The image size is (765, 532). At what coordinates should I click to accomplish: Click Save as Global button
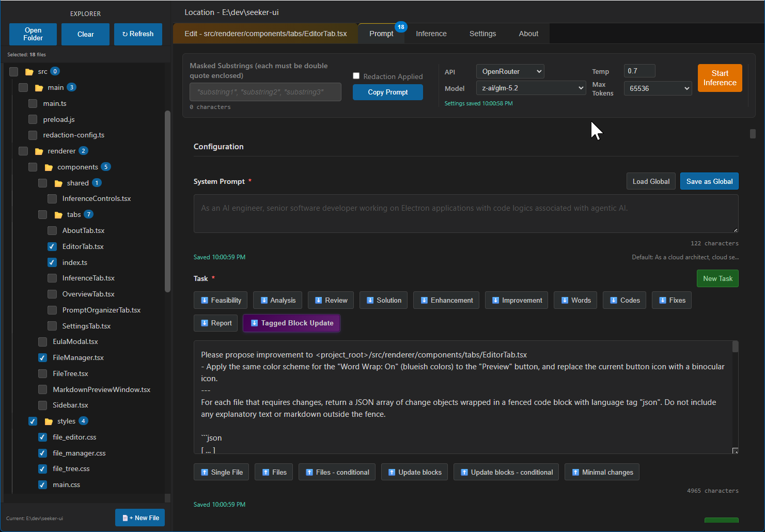pos(709,181)
